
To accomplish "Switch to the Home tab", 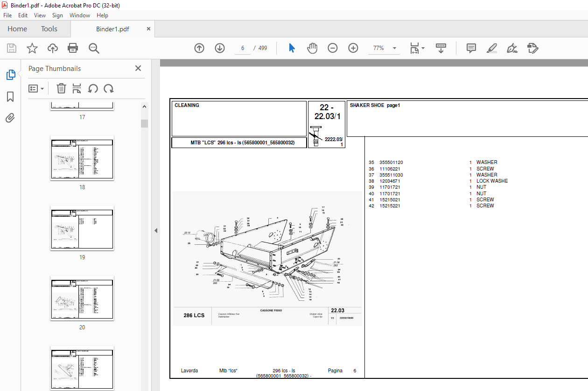I will pyautogui.click(x=17, y=29).
